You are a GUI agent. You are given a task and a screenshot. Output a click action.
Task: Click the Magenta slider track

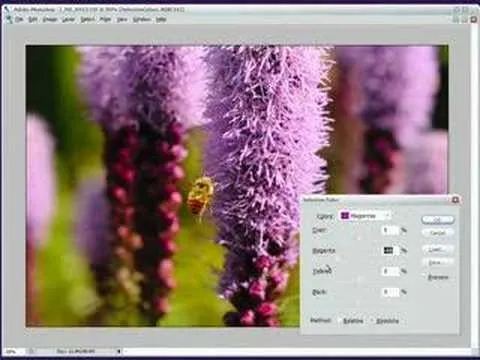point(359,259)
